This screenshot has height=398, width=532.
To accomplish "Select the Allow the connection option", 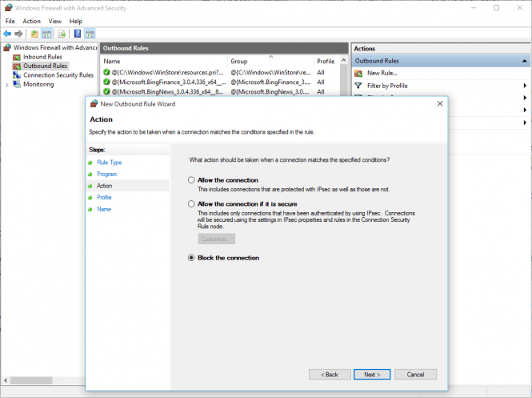I will tap(191, 180).
